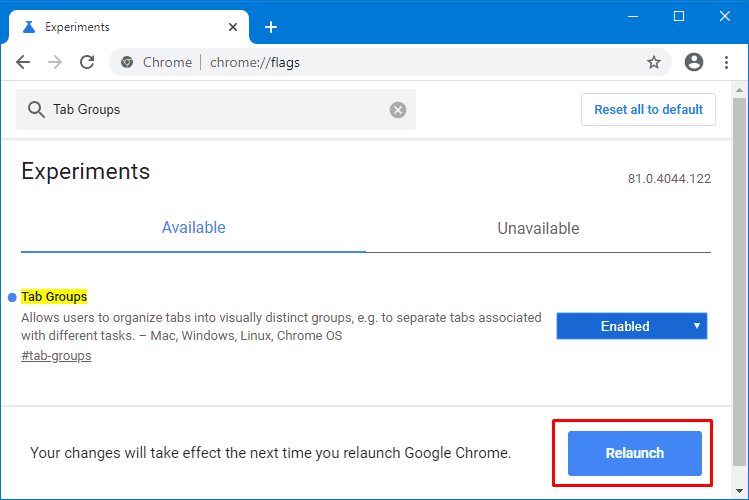
Task: Open a new tab with plus icon
Action: click(271, 27)
